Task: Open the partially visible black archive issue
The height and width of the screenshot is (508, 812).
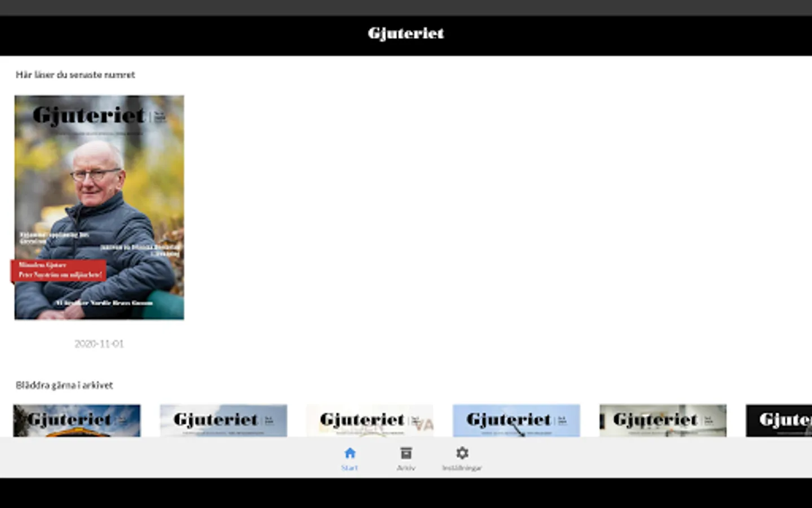Action: [779, 421]
